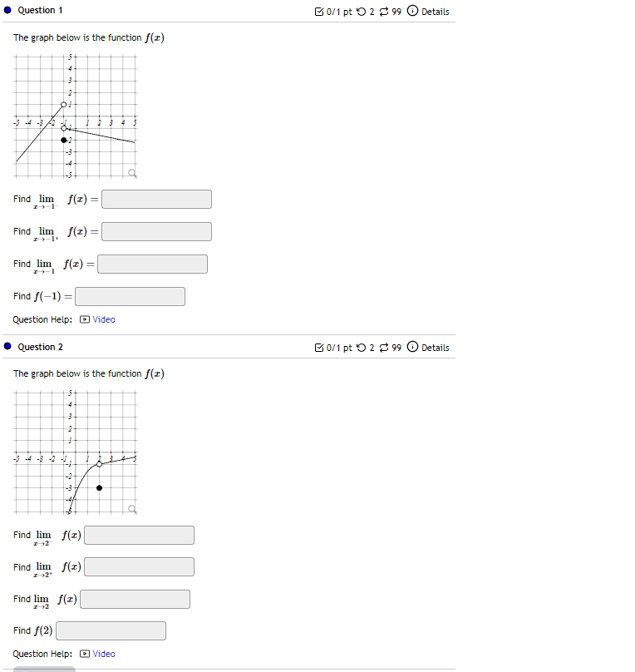Open the magnifier icon on Question 2 graph
Image resolution: width=635 pixels, height=672 pixels.
pyautogui.click(x=131, y=506)
